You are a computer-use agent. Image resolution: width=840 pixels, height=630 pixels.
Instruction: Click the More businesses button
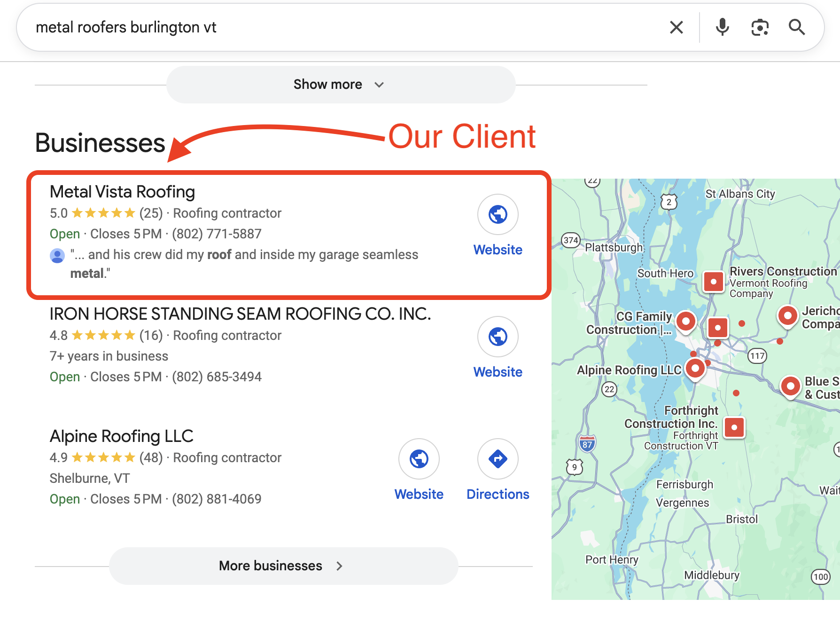coord(284,566)
